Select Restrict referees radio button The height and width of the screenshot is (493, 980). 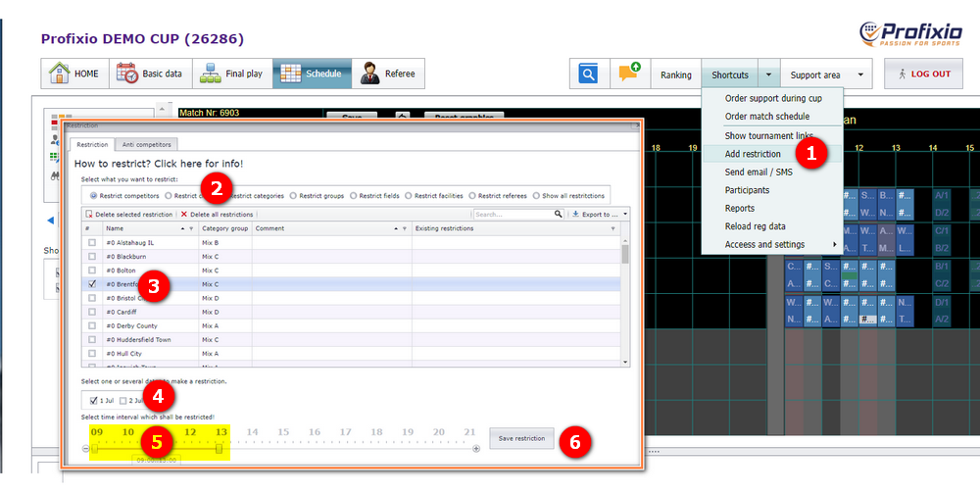472,196
